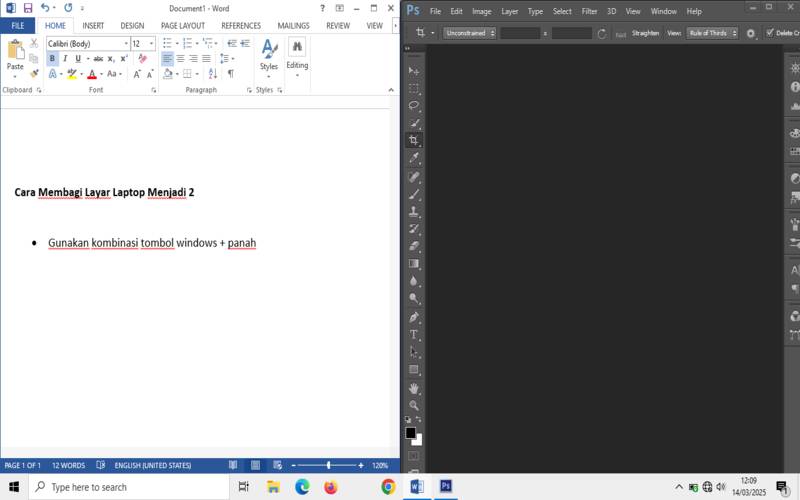Screen dimensions: 800x500
Task: Open the INSERT tab in Word
Action: click(x=93, y=26)
